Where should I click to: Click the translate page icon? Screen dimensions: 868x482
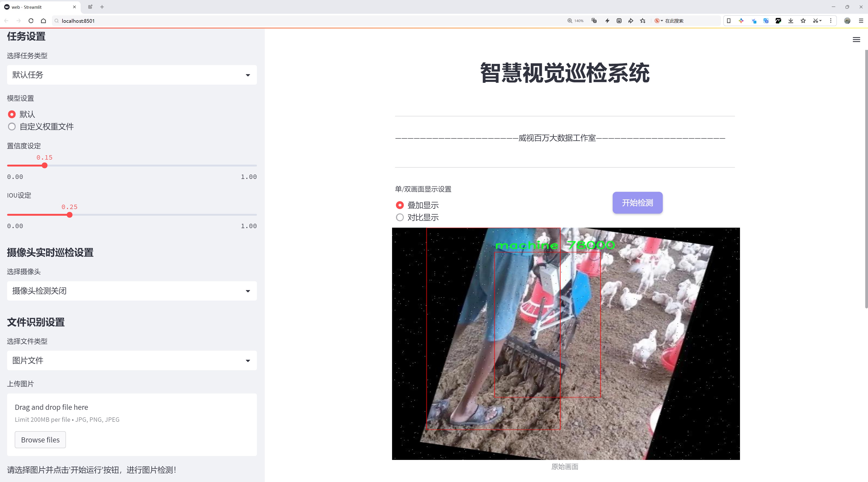766,20
